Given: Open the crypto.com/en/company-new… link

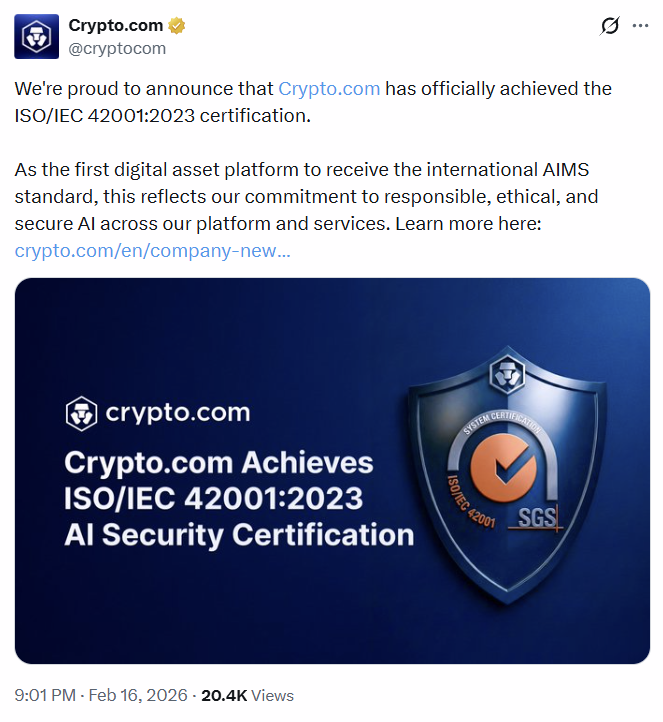Looking at the screenshot, I should point(152,250).
